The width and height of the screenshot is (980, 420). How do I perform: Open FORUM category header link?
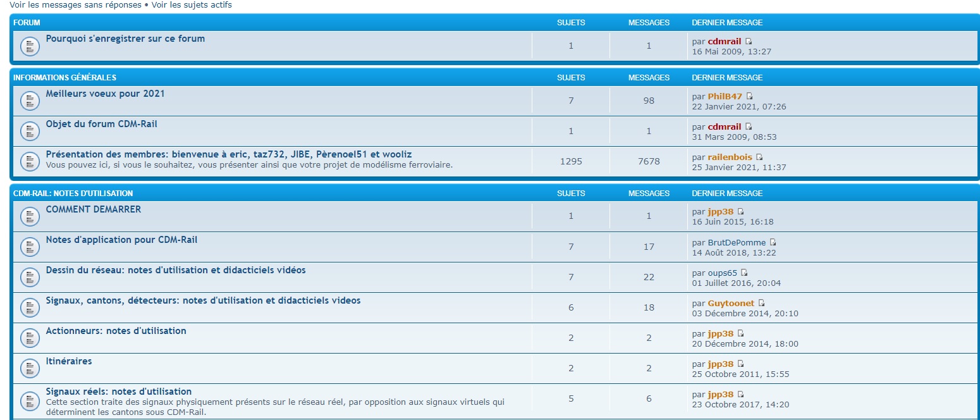click(x=27, y=23)
